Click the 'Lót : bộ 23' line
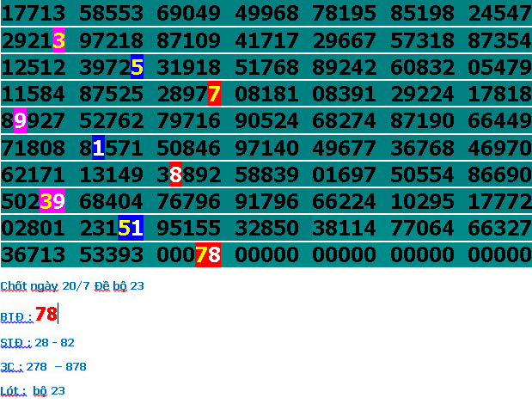This screenshot has height=404, width=532. click(33, 391)
